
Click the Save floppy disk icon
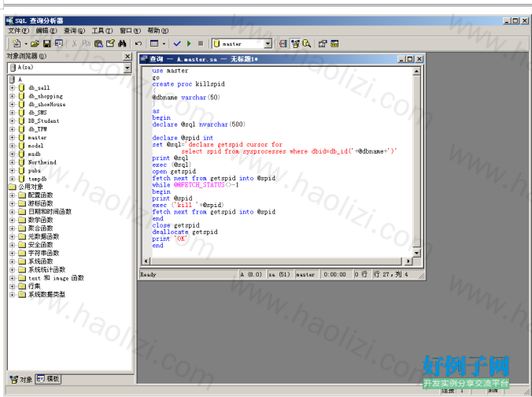tap(46, 43)
